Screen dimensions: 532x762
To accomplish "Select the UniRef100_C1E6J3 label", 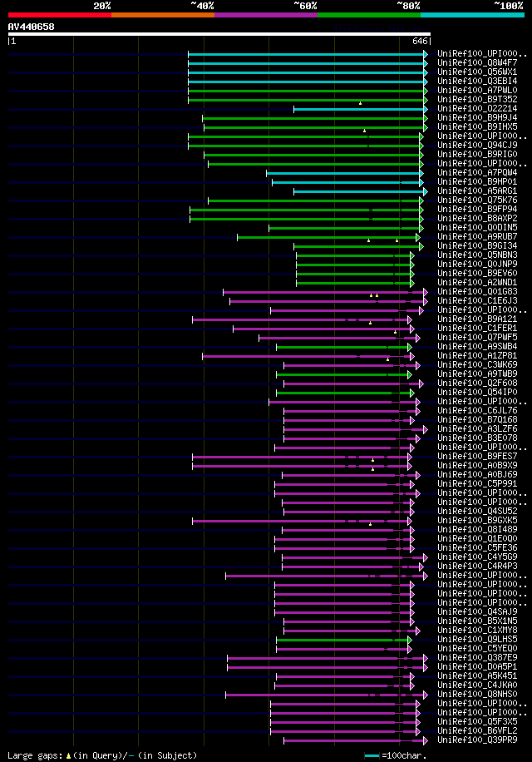I will (477, 301).
